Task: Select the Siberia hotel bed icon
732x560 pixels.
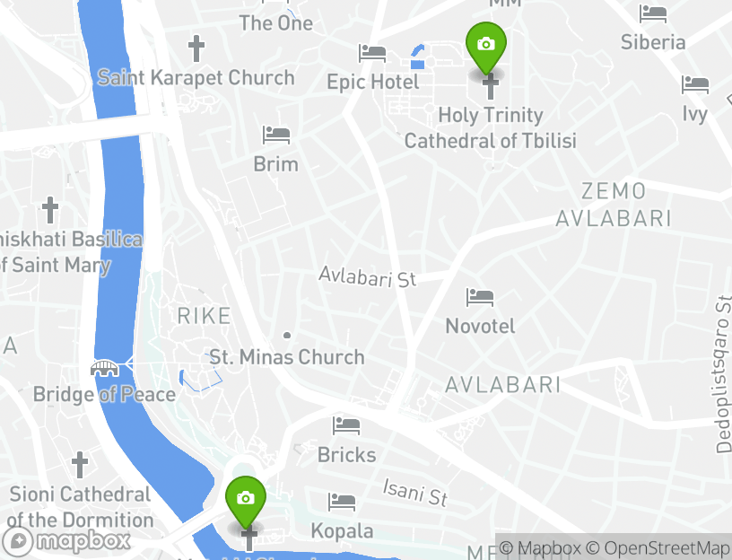Action: point(653,13)
